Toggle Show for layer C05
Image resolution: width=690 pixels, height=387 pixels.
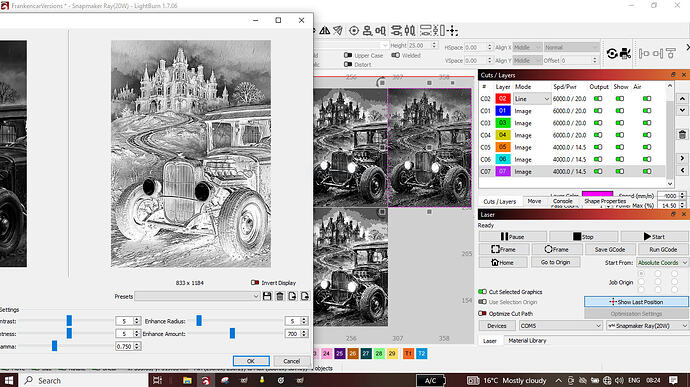click(620, 147)
